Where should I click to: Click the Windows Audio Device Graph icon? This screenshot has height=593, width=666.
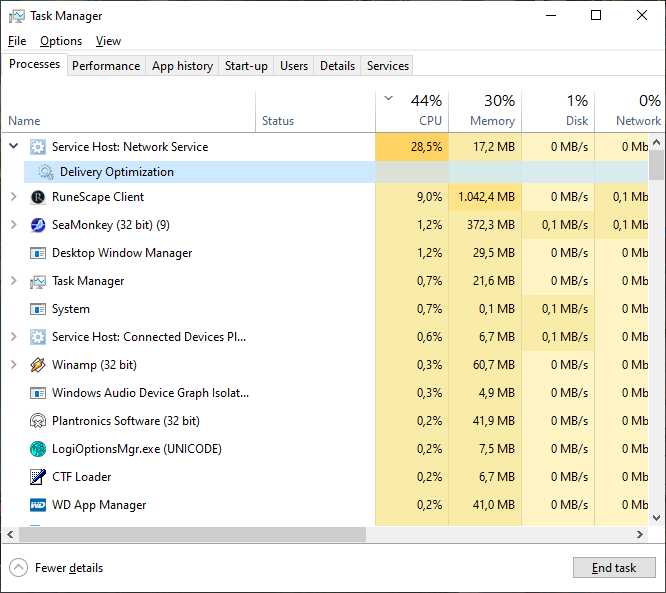point(38,393)
